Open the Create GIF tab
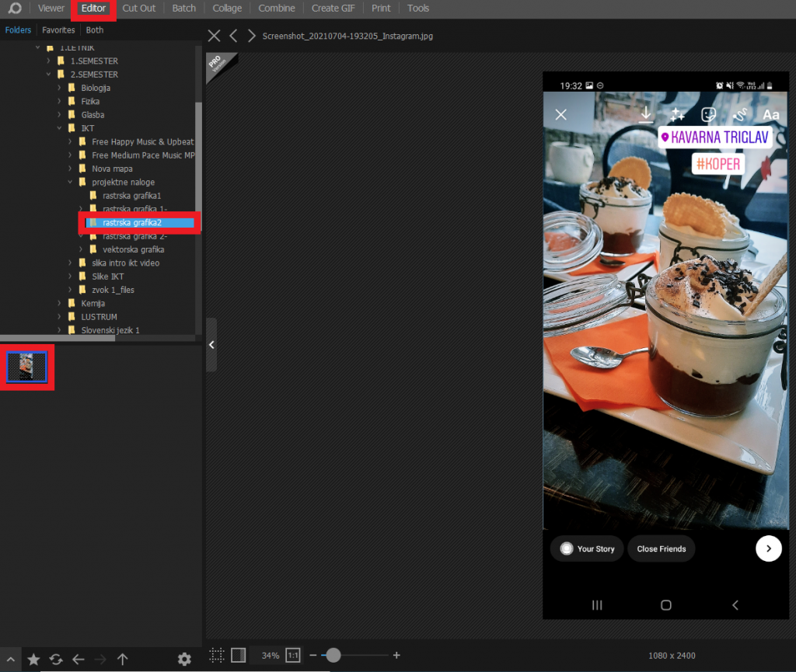796x672 pixels. pyautogui.click(x=333, y=8)
